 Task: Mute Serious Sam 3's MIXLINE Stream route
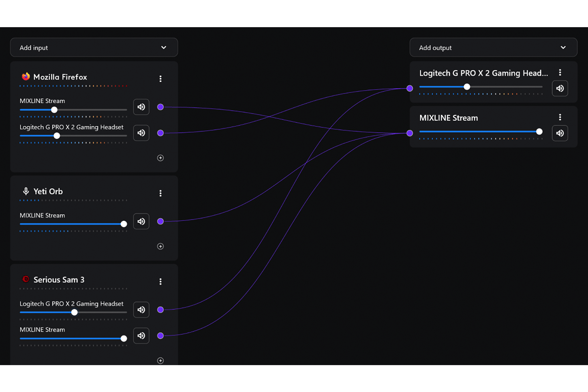(141, 335)
